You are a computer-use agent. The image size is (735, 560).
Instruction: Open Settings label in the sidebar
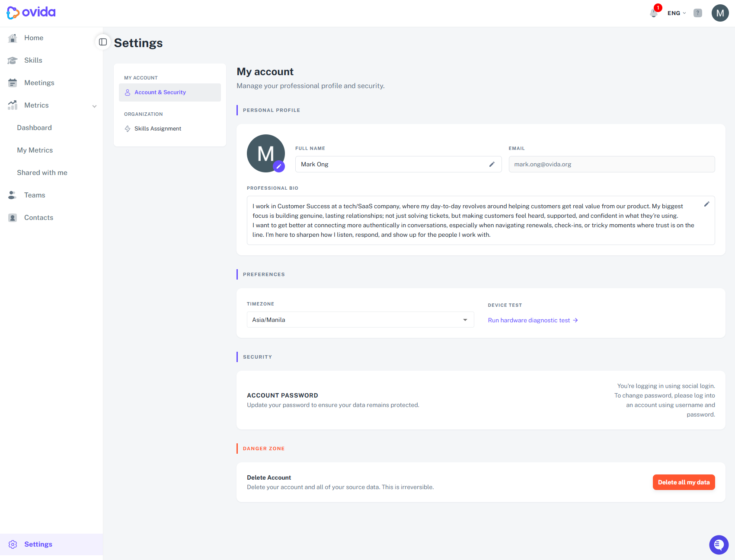38,544
